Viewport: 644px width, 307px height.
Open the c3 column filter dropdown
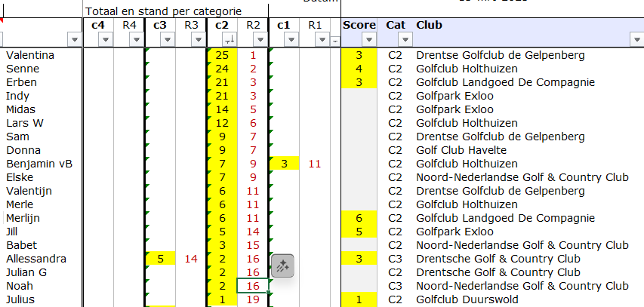168,40
